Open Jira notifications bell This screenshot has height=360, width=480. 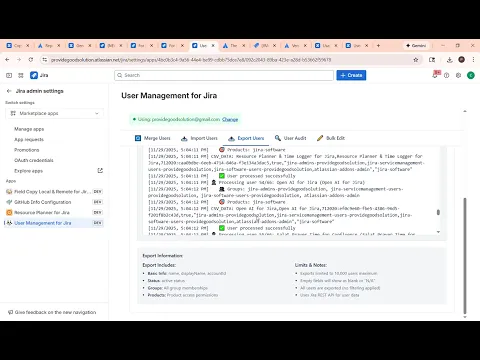click(435, 75)
